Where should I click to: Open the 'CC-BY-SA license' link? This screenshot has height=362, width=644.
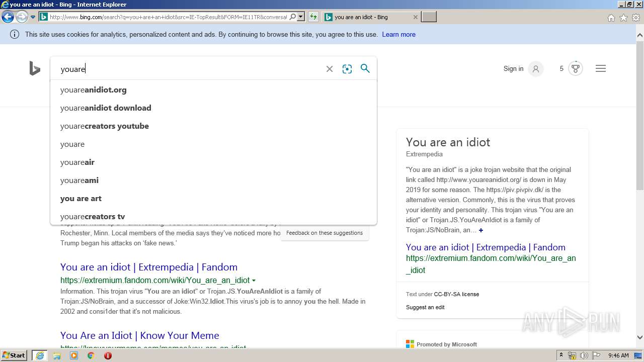[x=456, y=294]
